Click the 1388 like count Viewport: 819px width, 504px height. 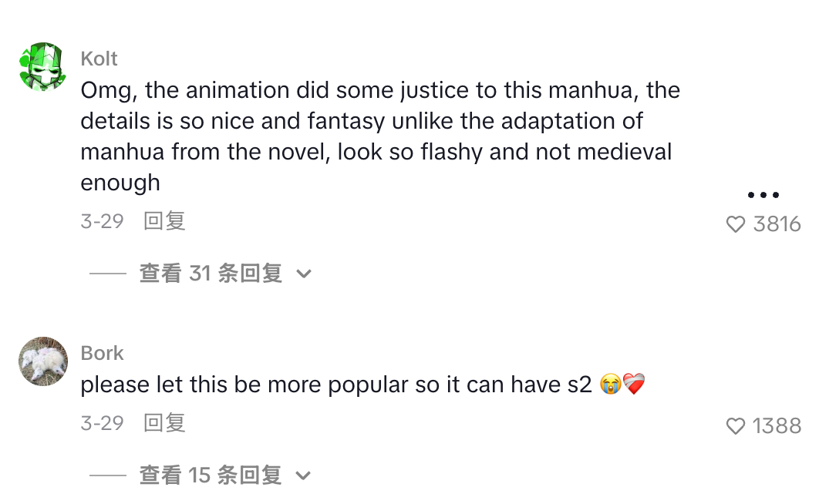click(777, 426)
